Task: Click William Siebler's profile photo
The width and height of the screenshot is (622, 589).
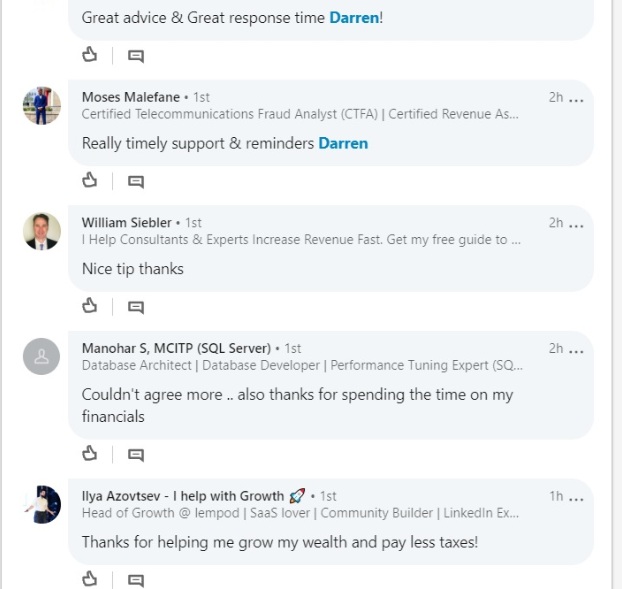Action: pos(42,231)
